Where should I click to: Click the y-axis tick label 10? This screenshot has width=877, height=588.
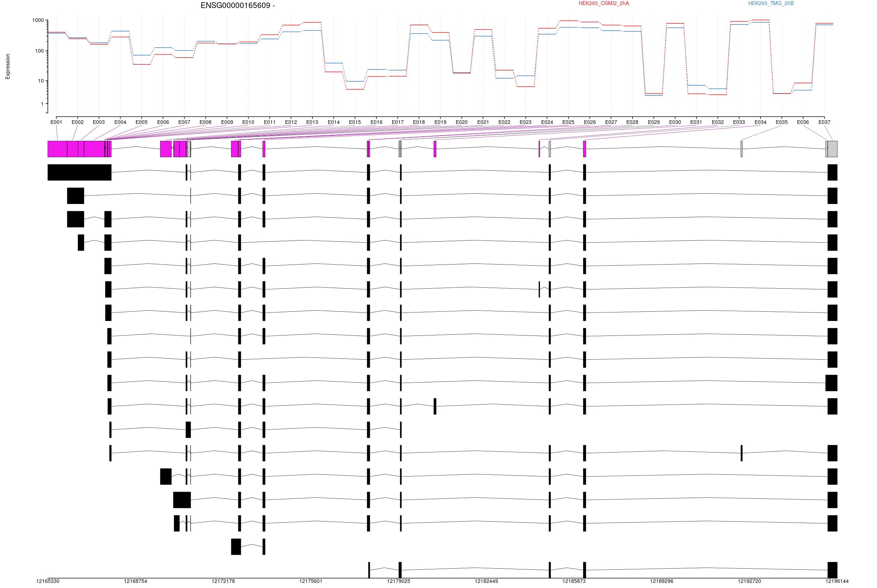point(41,81)
